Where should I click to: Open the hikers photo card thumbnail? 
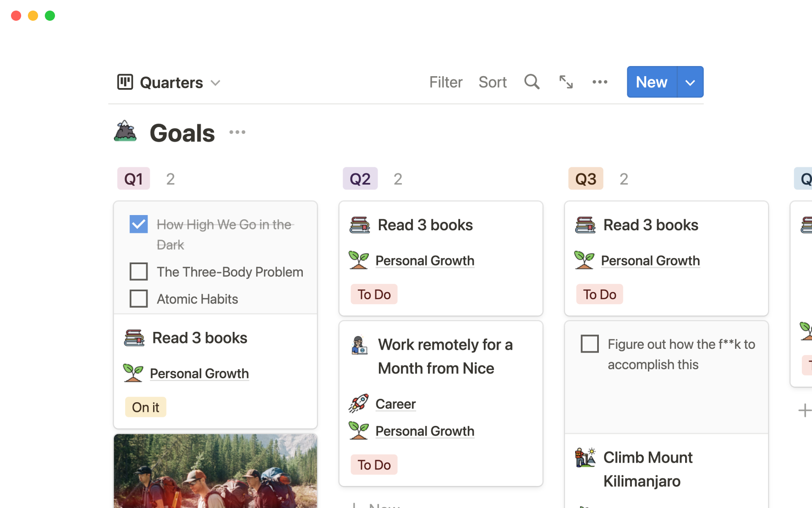pos(215,471)
